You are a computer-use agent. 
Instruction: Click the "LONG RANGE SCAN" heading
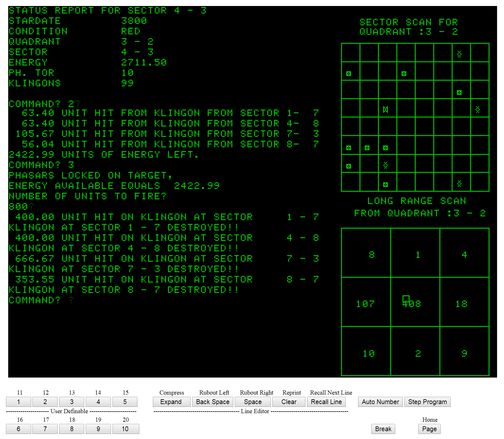coord(417,201)
